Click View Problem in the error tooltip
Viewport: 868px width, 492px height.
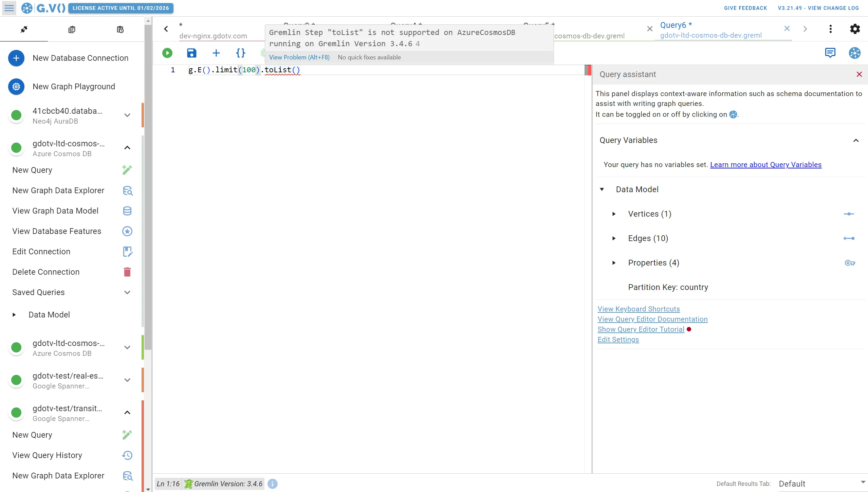(x=299, y=57)
